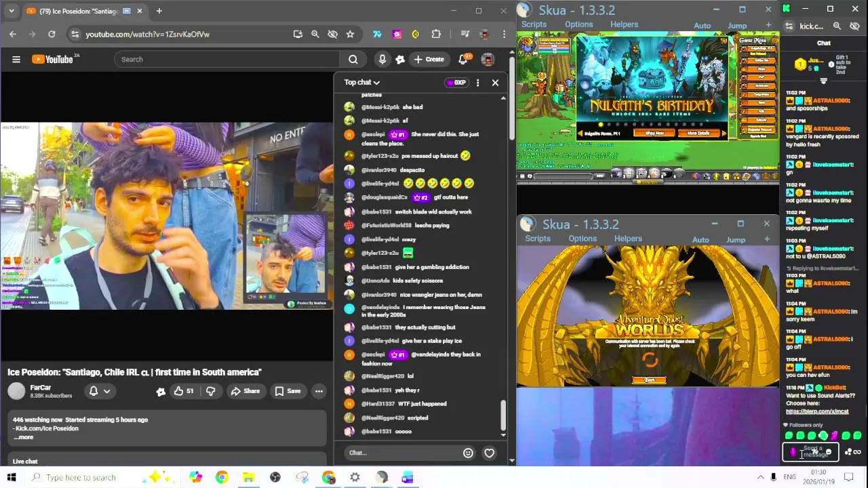The width and height of the screenshot is (868, 488).
Task: Open YouTube notifications bell
Action: click(463, 59)
